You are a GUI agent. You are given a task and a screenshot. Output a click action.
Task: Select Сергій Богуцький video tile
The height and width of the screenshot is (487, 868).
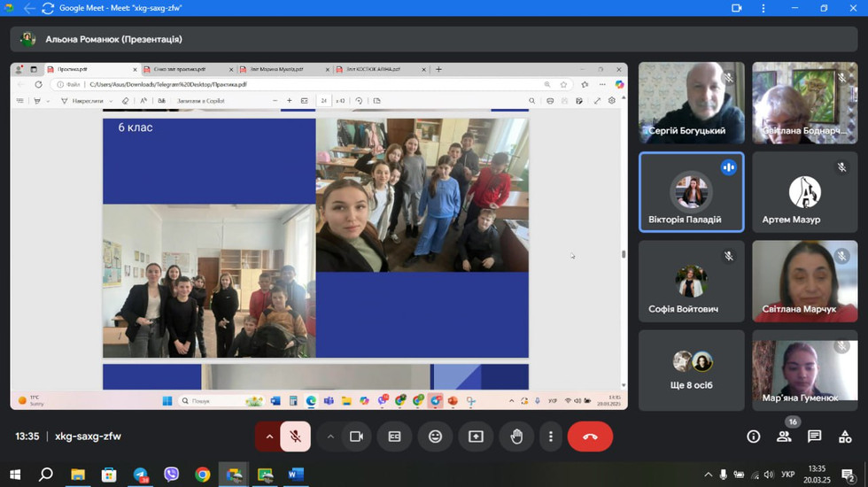(692, 103)
